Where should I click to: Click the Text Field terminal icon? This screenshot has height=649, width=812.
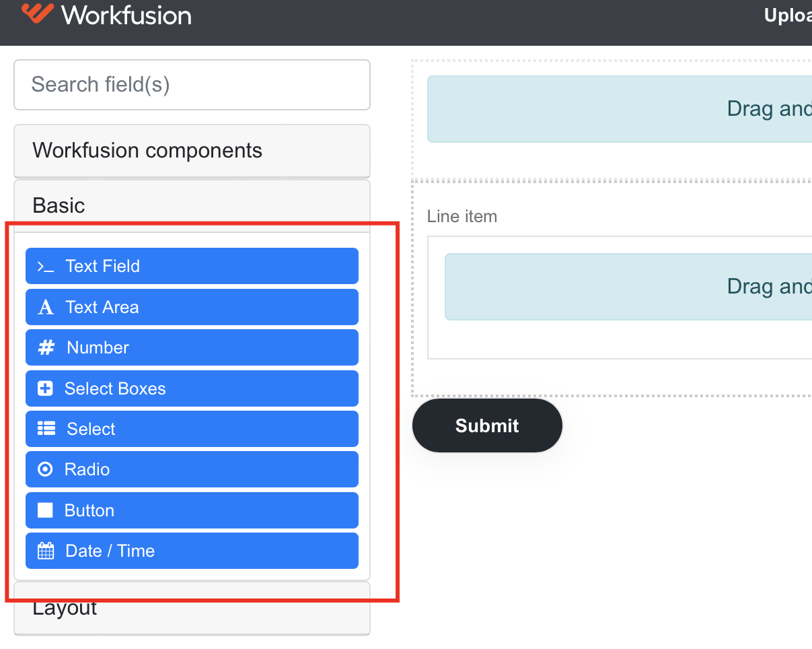point(45,267)
